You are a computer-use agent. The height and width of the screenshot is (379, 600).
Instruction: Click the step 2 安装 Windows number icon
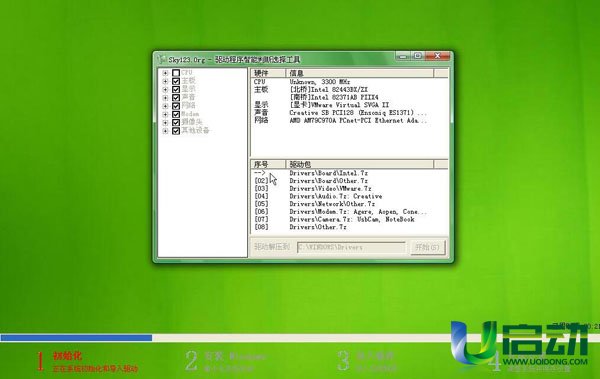coord(191,361)
